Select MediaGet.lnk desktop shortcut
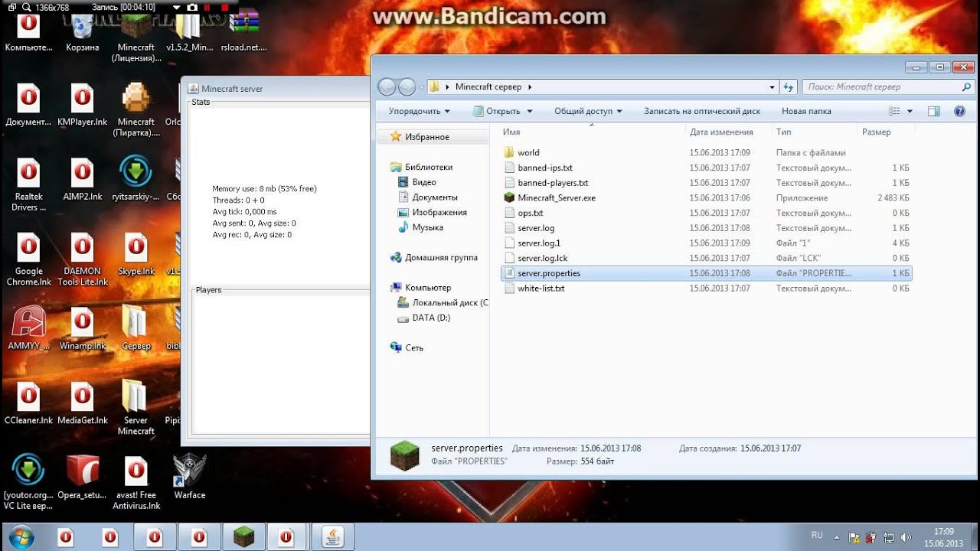 click(82, 403)
